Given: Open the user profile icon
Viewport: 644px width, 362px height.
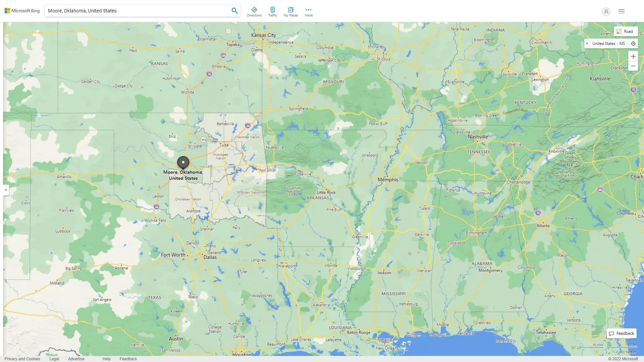Looking at the screenshot, I should pos(606,11).
